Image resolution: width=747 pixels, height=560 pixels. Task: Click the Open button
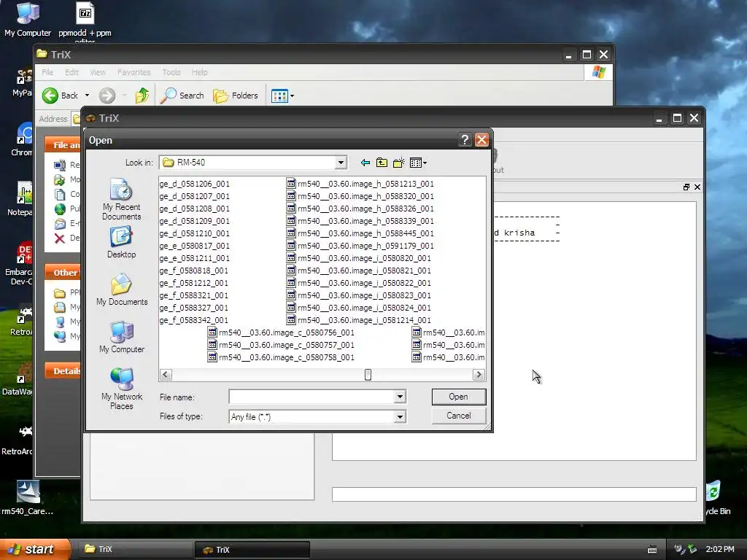pyautogui.click(x=458, y=397)
